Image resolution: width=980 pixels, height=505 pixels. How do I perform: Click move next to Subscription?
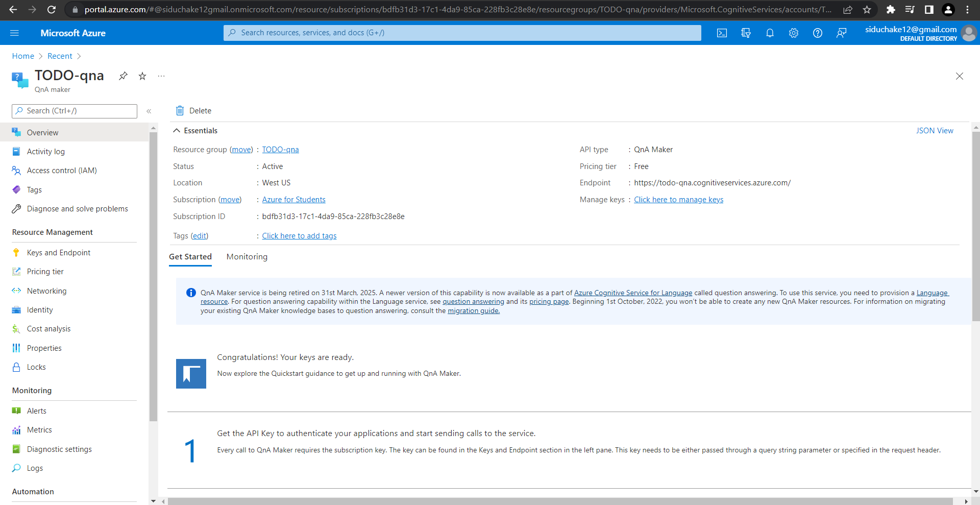point(230,200)
